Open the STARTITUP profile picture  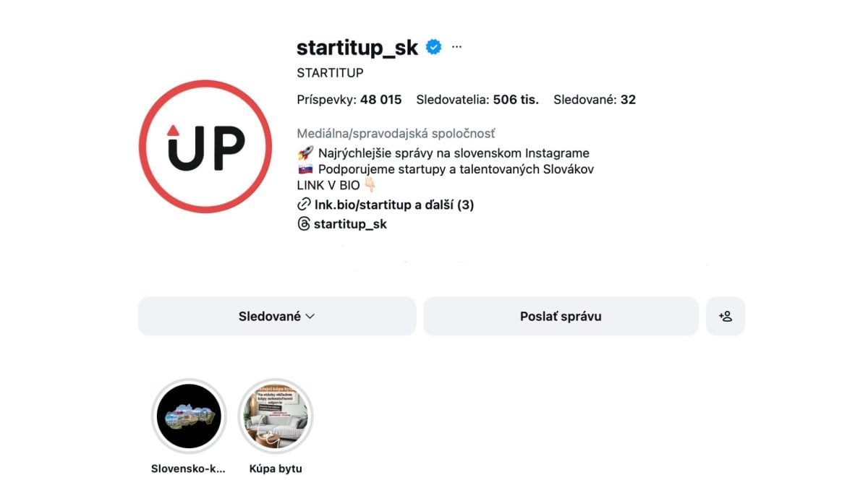coord(205,147)
